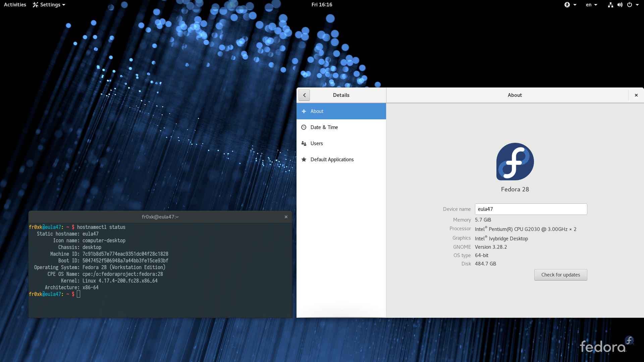Click the back arrow in Details header
The image size is (644, 362).
[x=304, y=95]
